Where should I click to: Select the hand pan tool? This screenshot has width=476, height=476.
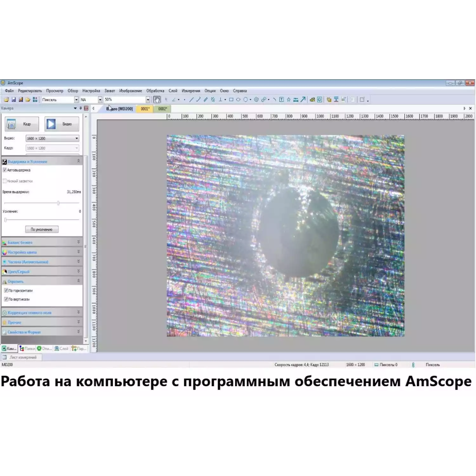click(157, 100)
